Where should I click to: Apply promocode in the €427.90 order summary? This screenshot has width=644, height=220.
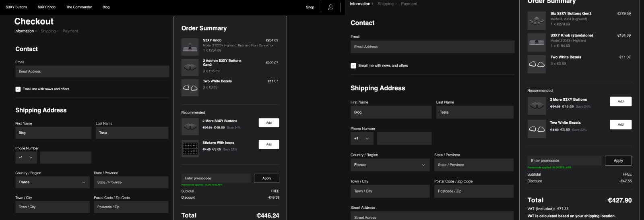pyautogui.click(x=618, y=161)
